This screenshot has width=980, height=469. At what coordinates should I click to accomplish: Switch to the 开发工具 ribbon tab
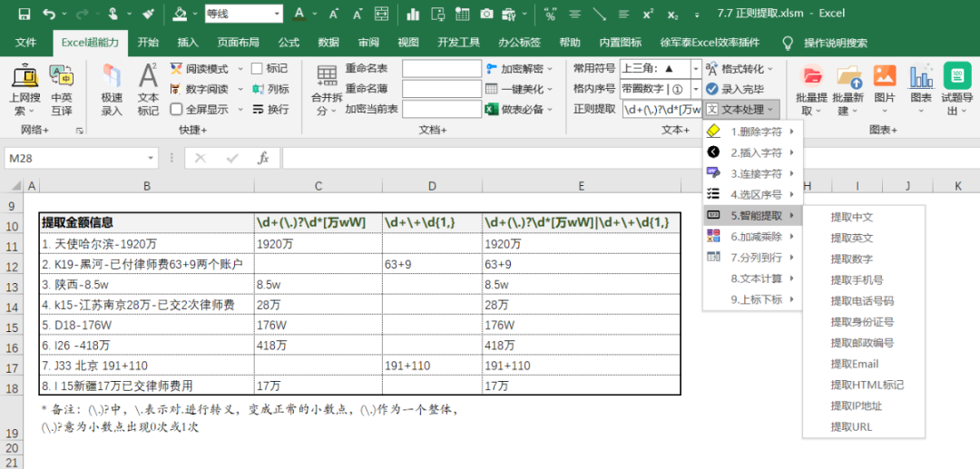tap(459, 43)
